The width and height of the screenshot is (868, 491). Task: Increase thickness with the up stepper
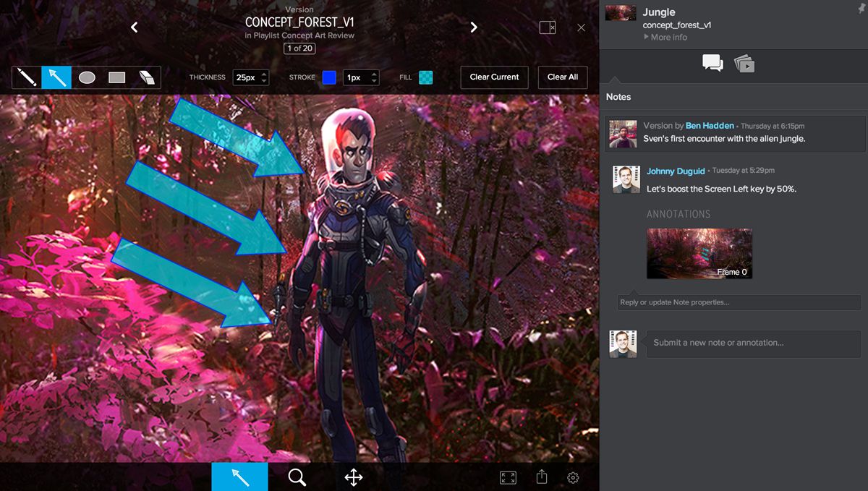coord(264,74)
